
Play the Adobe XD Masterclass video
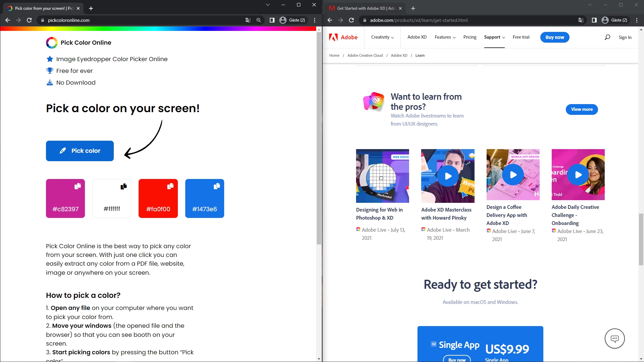[x=448, y=176]
